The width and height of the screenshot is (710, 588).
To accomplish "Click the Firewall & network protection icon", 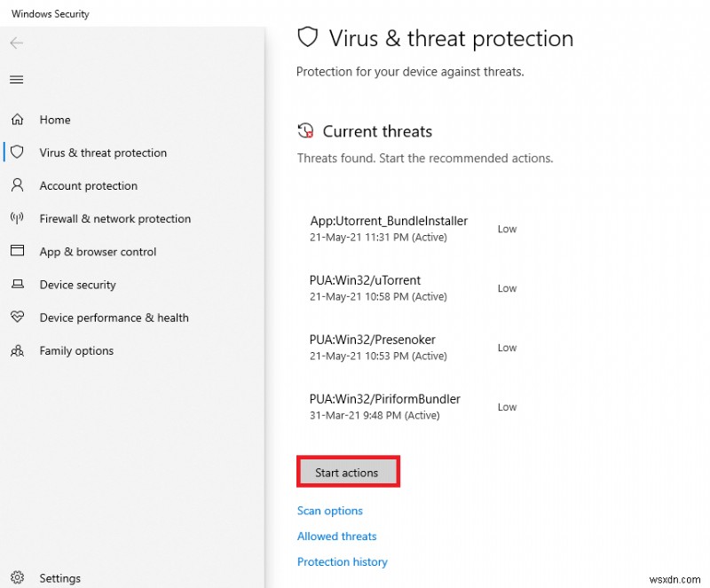I will pyautogui.click(x=18, y=218).
